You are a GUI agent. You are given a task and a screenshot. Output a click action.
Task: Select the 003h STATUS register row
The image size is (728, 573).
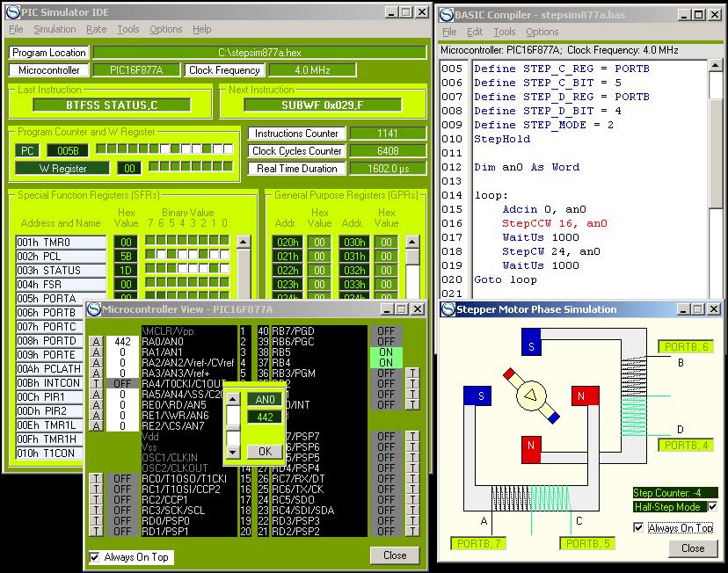tap(61, 271)
